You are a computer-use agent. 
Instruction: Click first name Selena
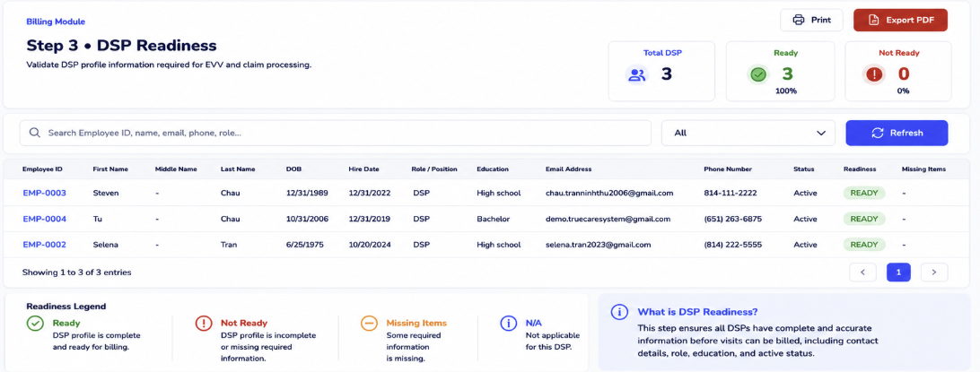point(105,245)
